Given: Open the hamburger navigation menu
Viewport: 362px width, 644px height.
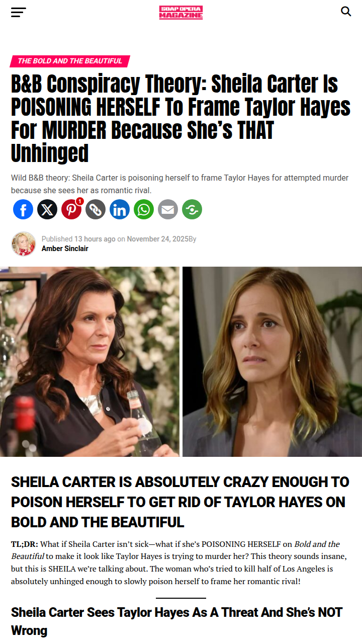Looking at the screenshot, I should pos(19,12).
